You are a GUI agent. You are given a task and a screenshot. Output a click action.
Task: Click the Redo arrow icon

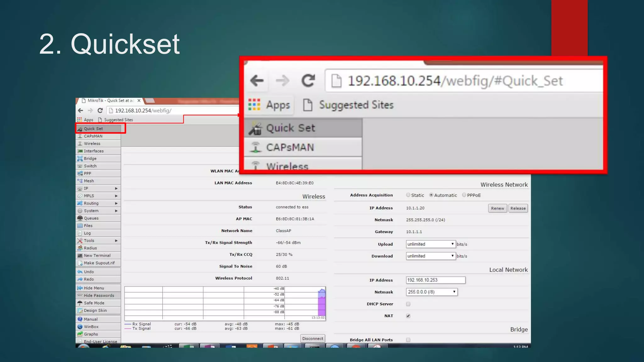(80, 279)
